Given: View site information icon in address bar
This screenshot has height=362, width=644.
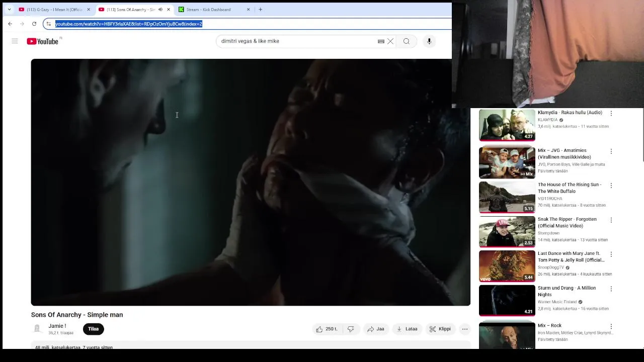Looking at the screenshot, I should (48, 24).
